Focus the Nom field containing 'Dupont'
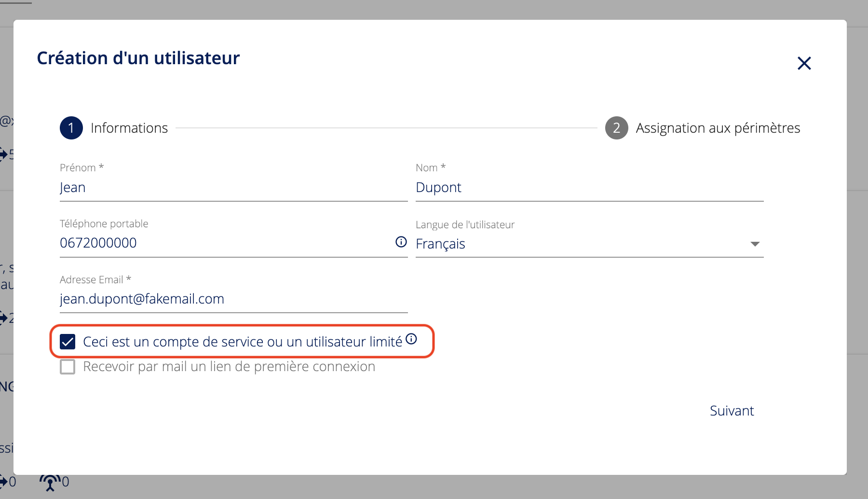Image resolution: width=868 pixels, height=499 pixels. [x=589, y=187]
